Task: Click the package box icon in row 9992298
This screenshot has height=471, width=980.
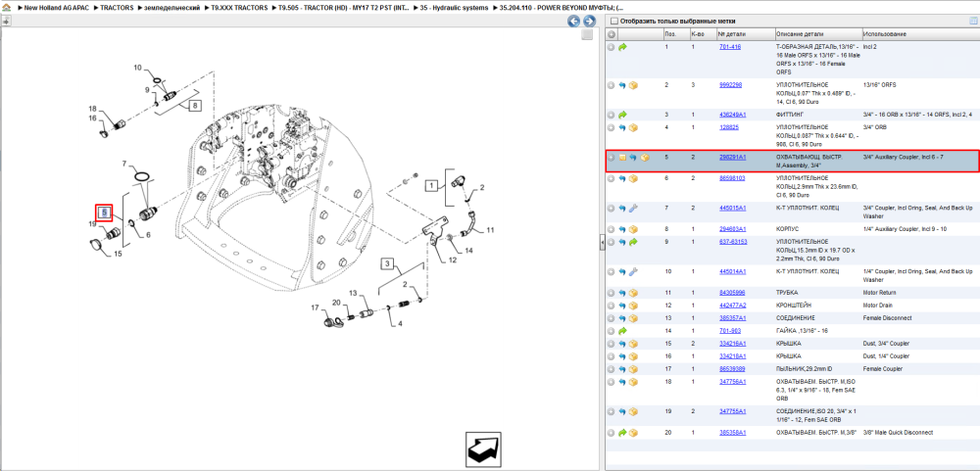Action: tap(633, 85)
